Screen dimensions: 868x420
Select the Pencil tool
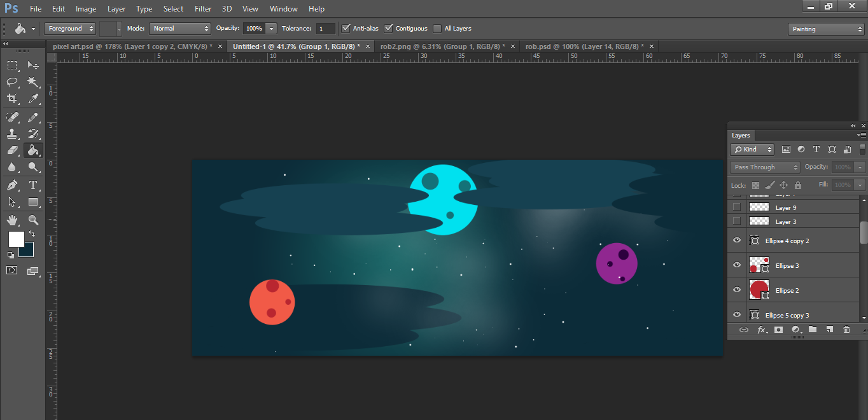[x=33, y=117]
